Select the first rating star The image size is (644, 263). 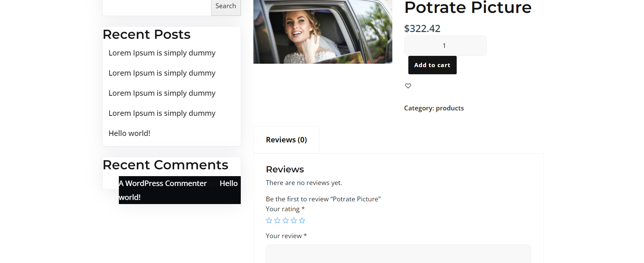(x=269, y=220)
